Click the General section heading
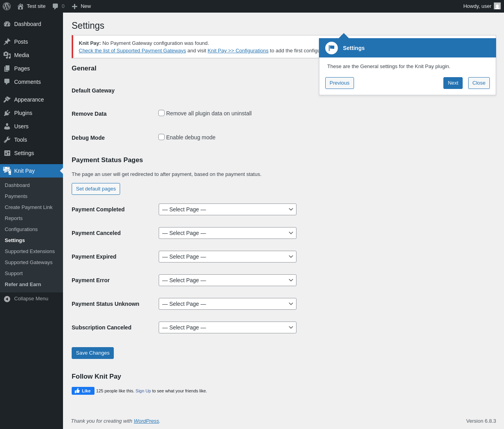Viewport: 504px width, 429px height. tap(84, 68)
